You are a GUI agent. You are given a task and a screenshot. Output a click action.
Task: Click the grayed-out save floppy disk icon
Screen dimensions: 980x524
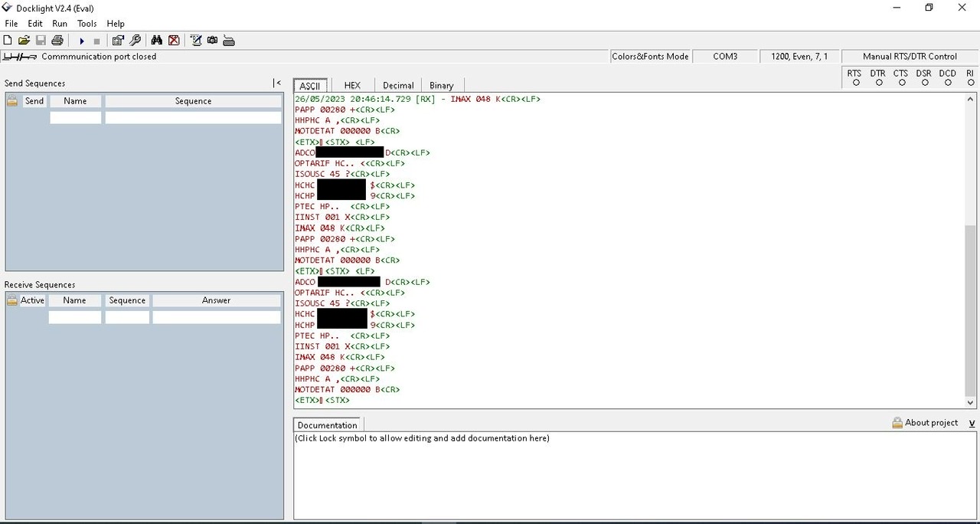click(41, 41)
